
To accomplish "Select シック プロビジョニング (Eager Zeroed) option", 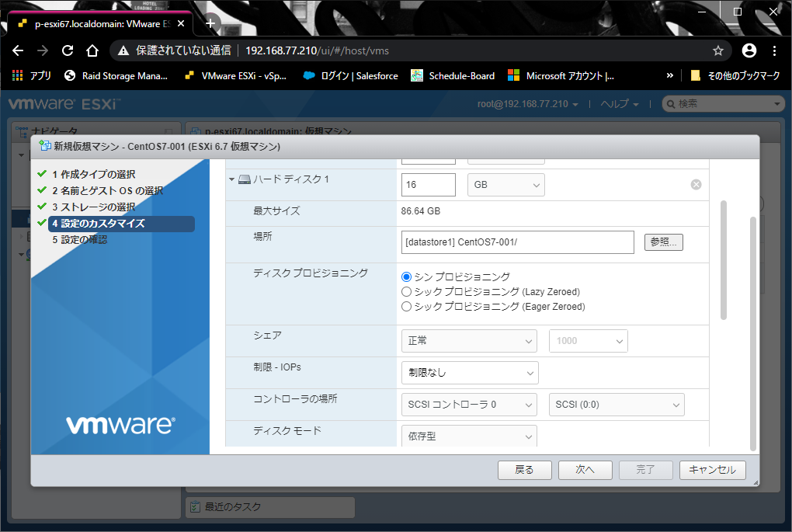I will coord(406,306).
